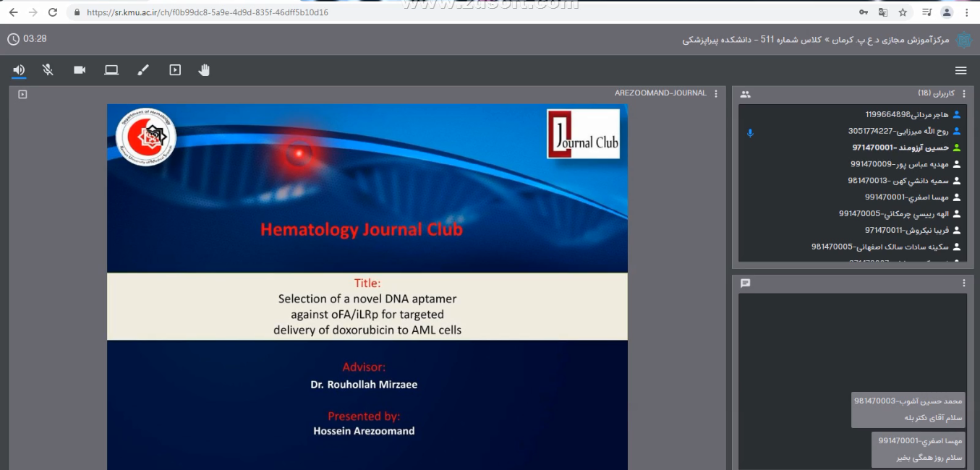The height and width of the screenshot is (470, 980).
Task: Toggle the speaker audio icon
Action: [x=19, y=70]
